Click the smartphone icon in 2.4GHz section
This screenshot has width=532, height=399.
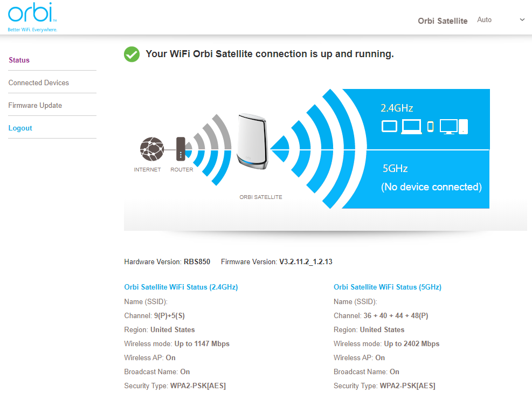coord(430,126)
